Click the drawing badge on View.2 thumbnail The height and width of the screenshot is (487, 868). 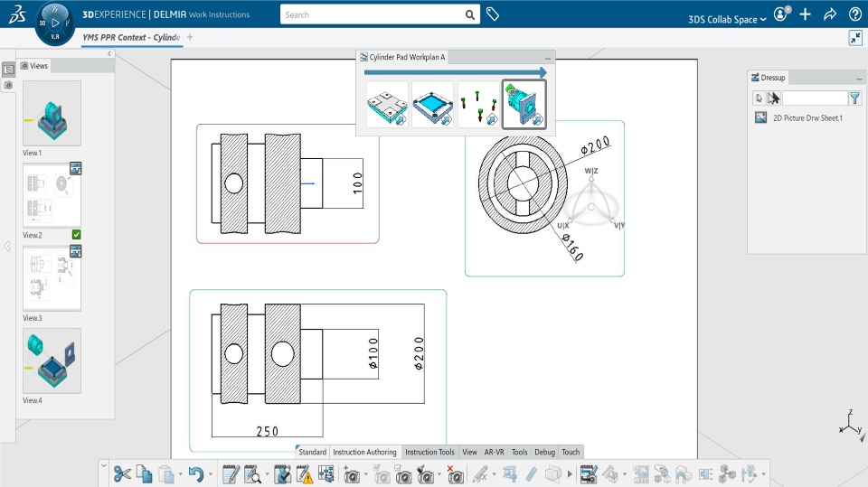click(x=76, y=168)
